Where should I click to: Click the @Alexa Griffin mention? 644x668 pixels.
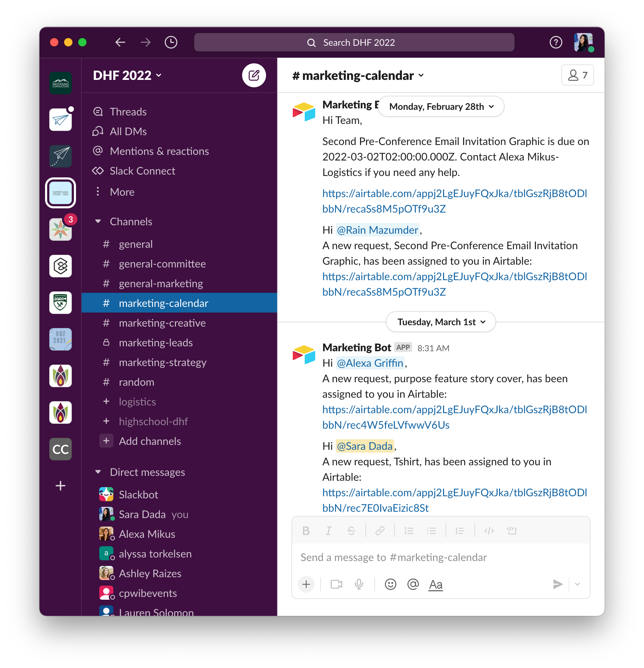[370, 363]
